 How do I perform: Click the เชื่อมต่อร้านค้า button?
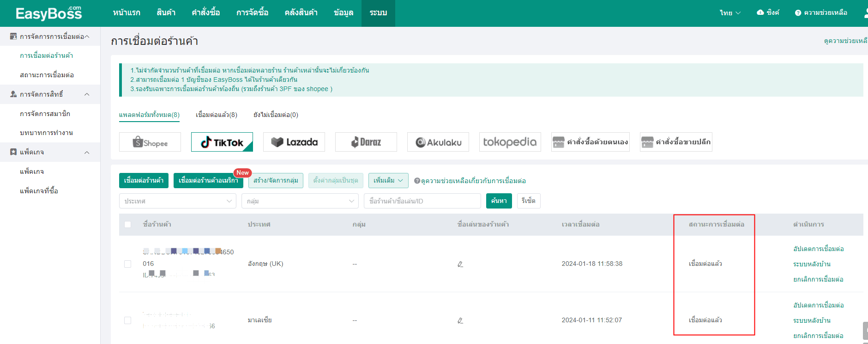(x=144, y=180)
